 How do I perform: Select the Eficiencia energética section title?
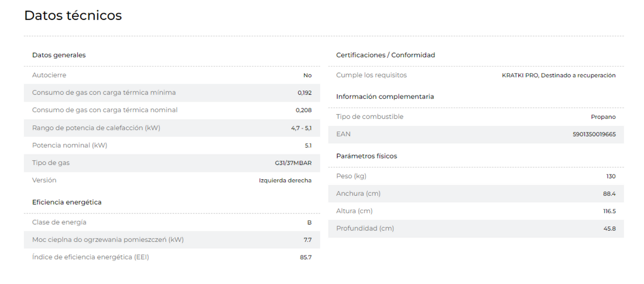pyautogui.click(x=67, y=202)
